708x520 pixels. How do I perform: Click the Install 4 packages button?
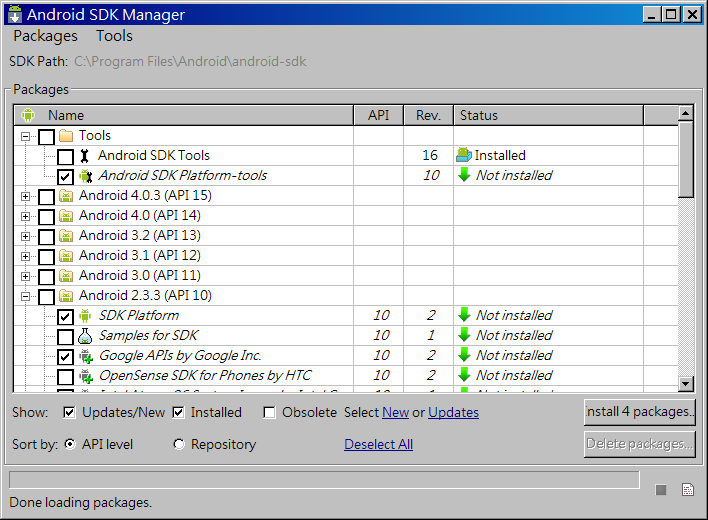click(639, 412)
